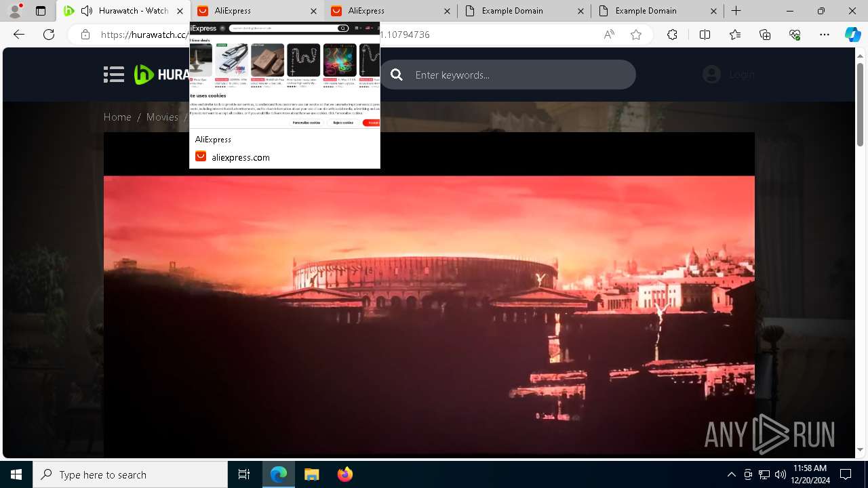View site information lock icon

(x=85, y=35)
